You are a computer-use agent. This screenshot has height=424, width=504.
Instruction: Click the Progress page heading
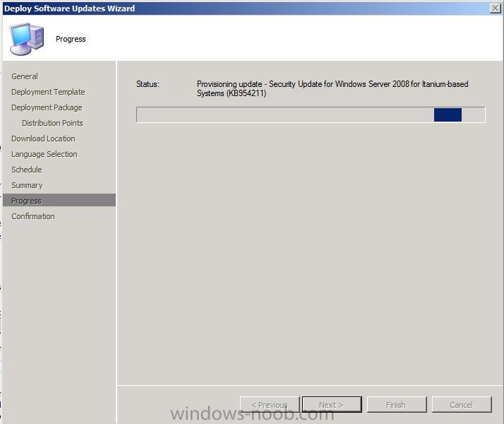pyautogui.click(x=71, y=39)
